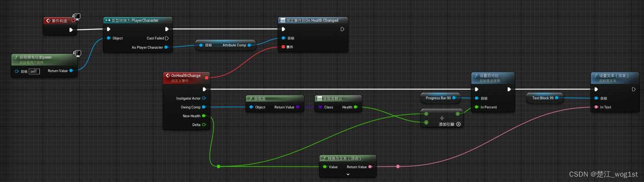
Task: Click the red delegate pin on 事件构造 node
Action: (73, 21)
